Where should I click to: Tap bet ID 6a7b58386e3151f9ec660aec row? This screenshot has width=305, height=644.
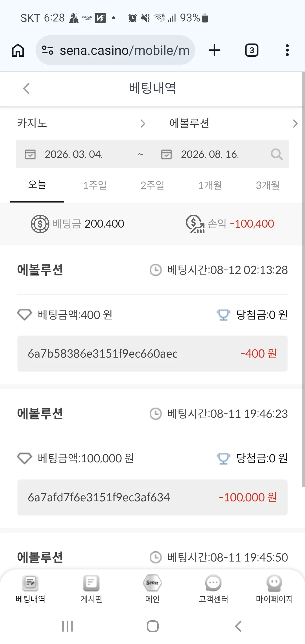coord(152,354)
